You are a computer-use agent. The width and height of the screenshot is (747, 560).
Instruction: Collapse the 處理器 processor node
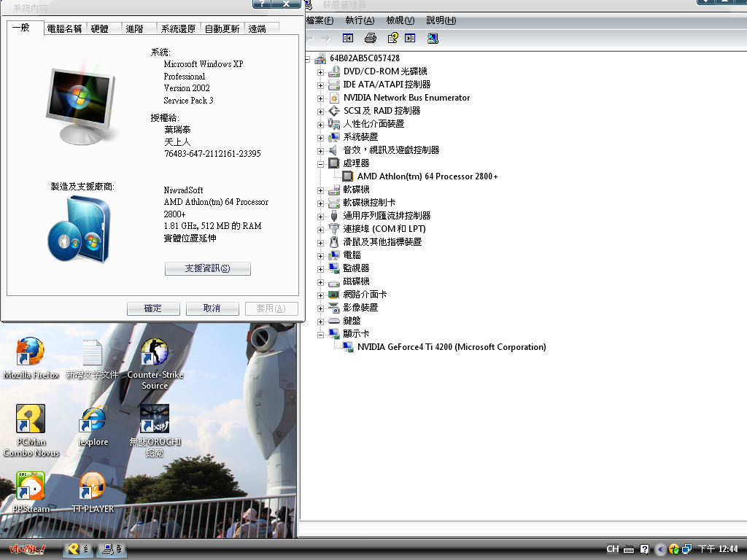[320, 163]
